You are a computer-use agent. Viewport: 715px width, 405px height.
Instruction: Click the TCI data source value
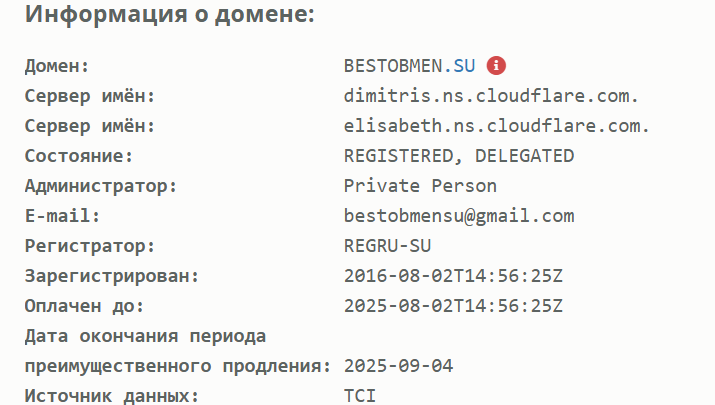360,396
